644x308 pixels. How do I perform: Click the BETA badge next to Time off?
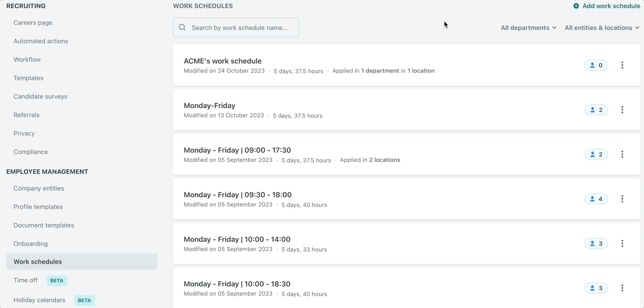57,280
